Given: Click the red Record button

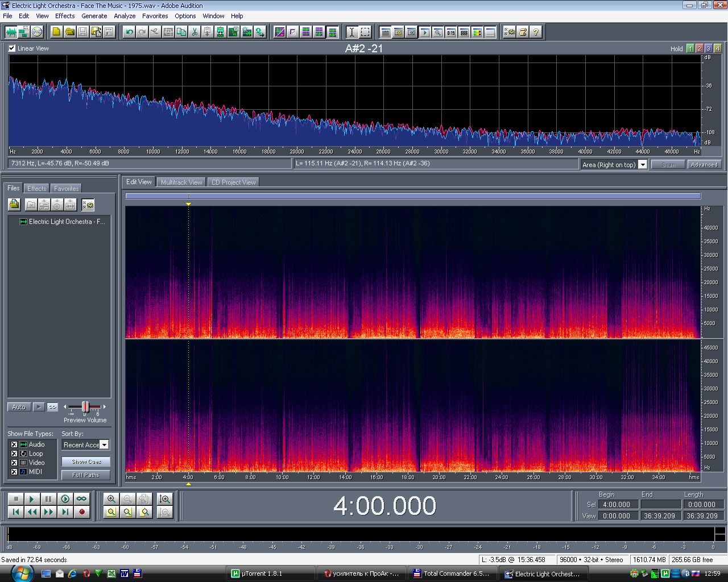Looking at the screenshot, I should click(82, 512).
